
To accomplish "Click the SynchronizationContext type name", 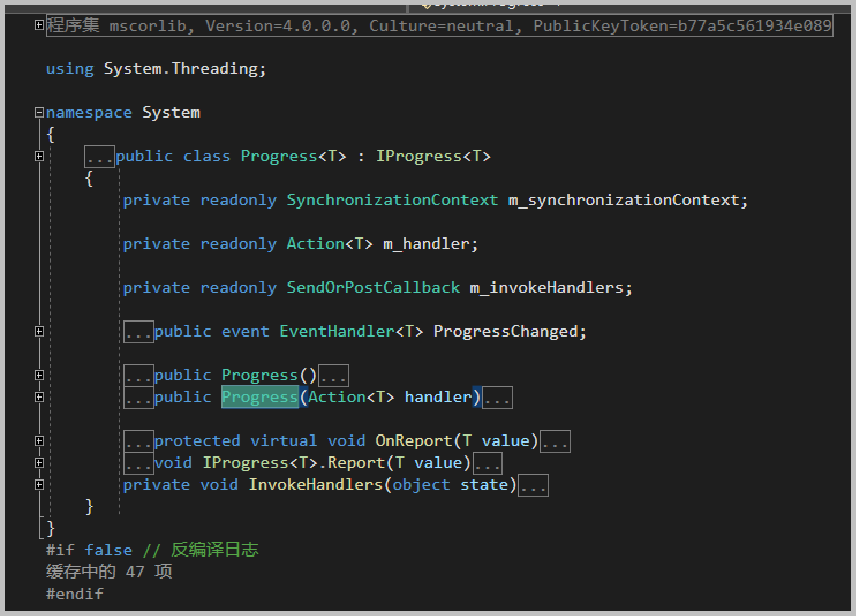I will (x=392, y=200).
